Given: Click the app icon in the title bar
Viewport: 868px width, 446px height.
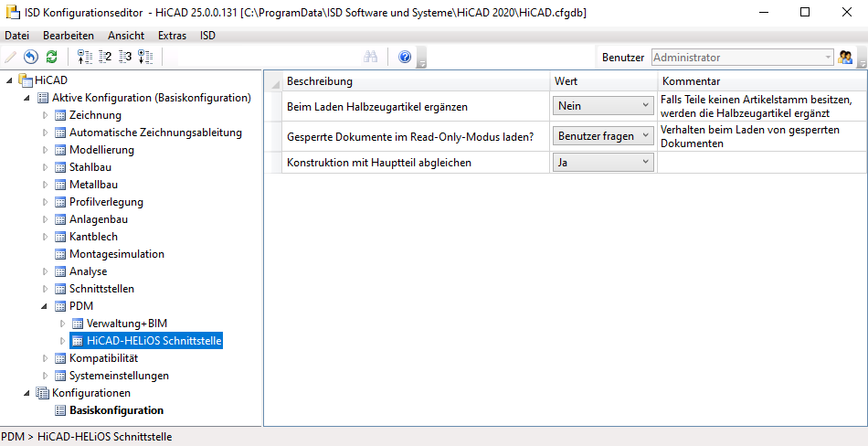Looking at the screenshot, I should point(12,12).
